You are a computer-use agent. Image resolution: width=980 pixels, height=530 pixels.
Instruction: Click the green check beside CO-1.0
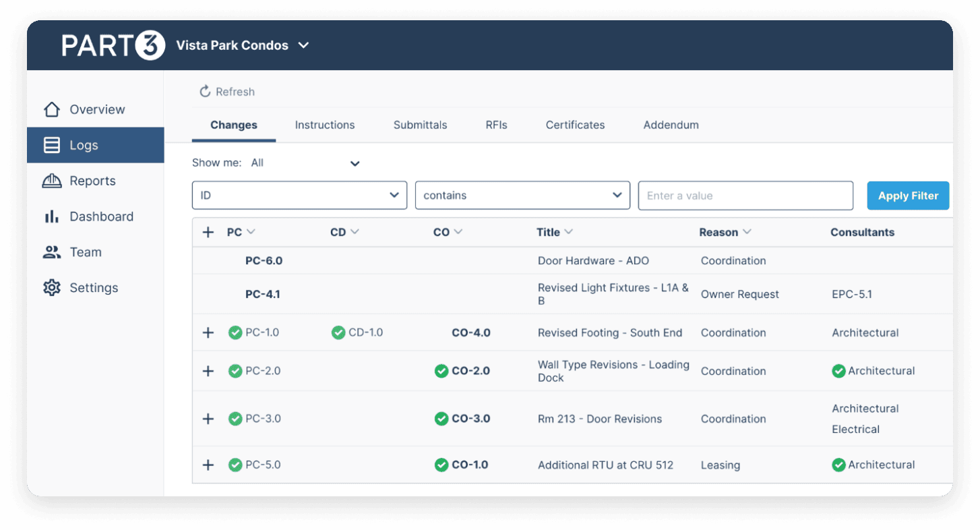441,465
